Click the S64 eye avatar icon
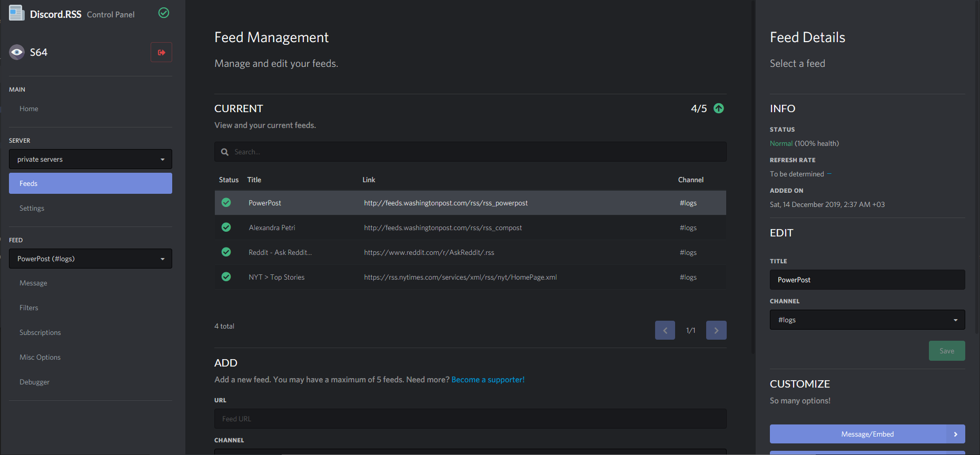980x455 pixels. coord(17,52)
